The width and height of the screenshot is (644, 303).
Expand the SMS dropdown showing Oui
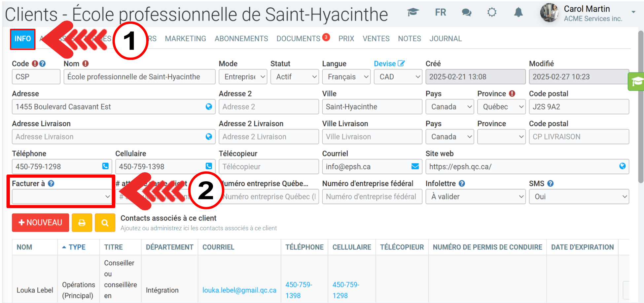[579, 196]
